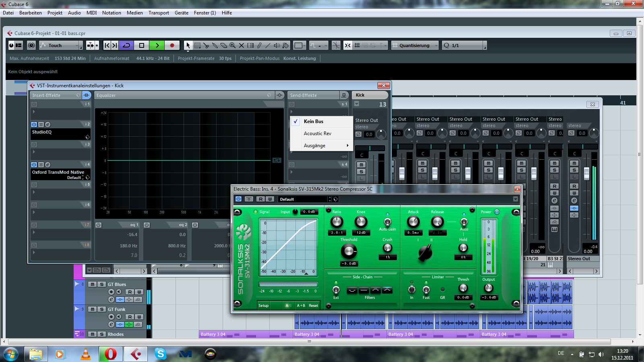This screenshot has width=644, height=362.
Task: Select the Line tool
Action: [268, 45]
